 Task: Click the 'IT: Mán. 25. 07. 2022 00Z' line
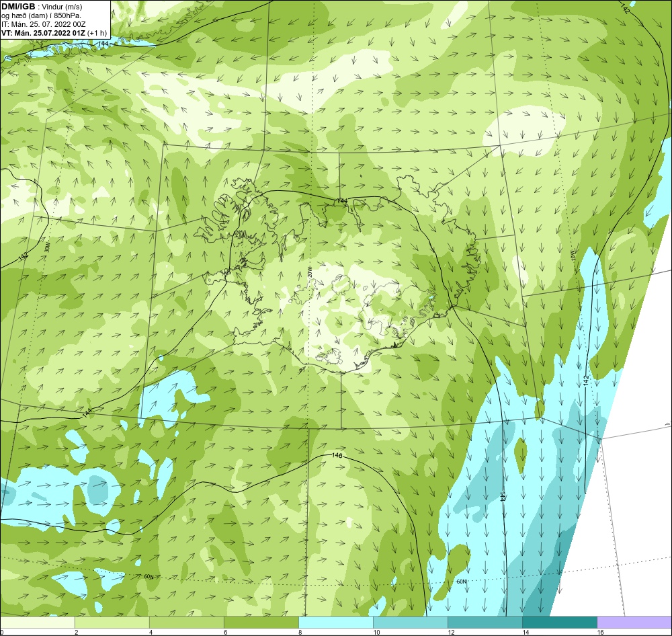pyautogui.click(x=43, y=24)
